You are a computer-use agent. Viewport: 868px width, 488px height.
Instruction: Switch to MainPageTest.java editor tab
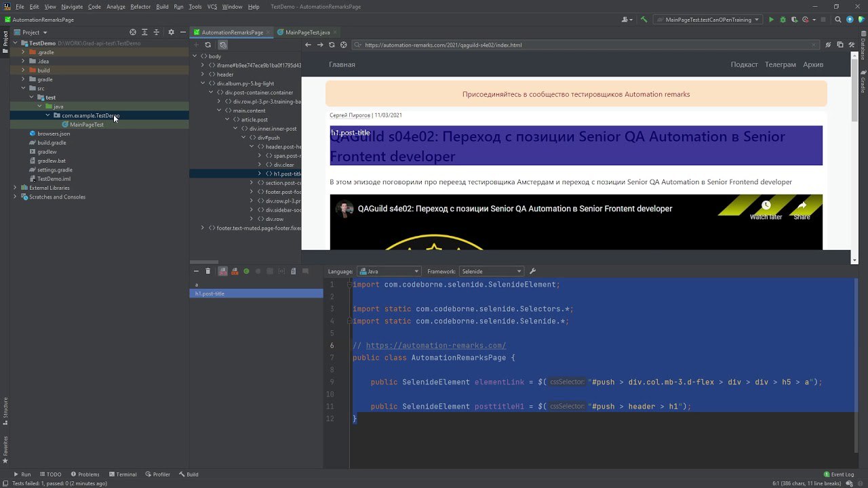point(307,32)
